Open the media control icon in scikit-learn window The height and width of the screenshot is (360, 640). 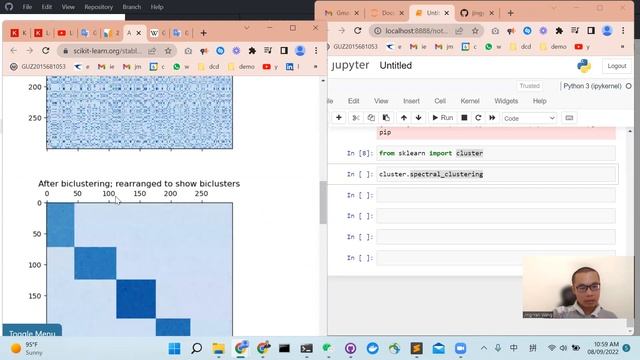(x=268, y=51)
